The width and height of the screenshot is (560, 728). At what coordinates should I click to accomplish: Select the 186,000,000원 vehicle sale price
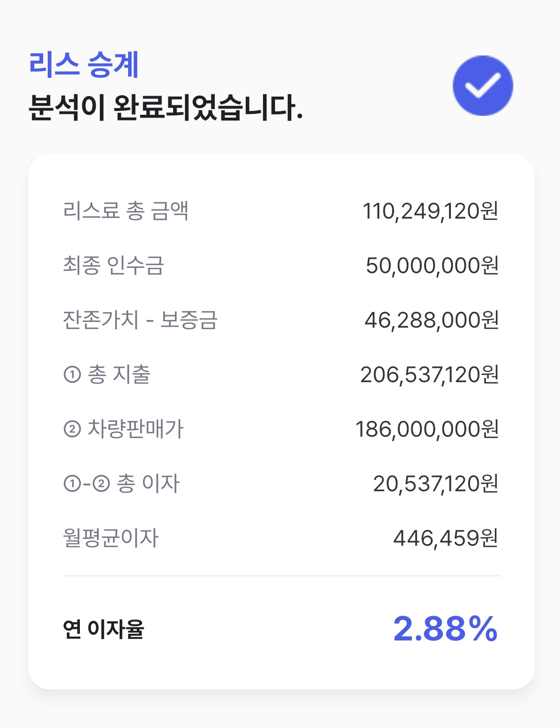[427, 429]
